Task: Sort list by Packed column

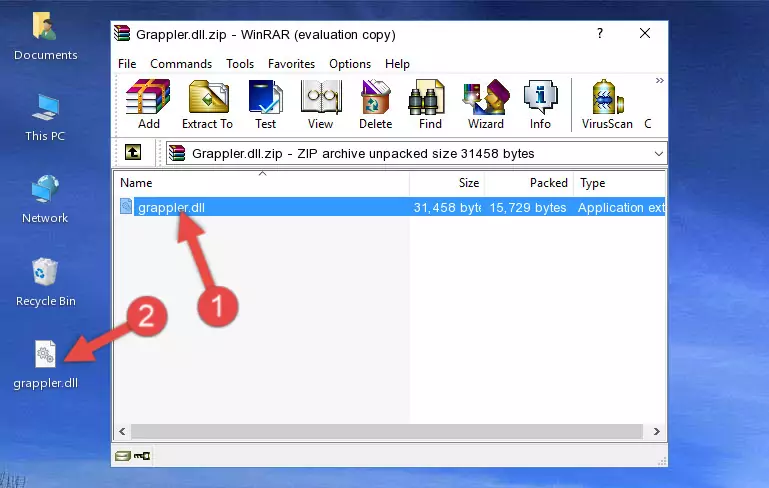Action: pos(529,183)
